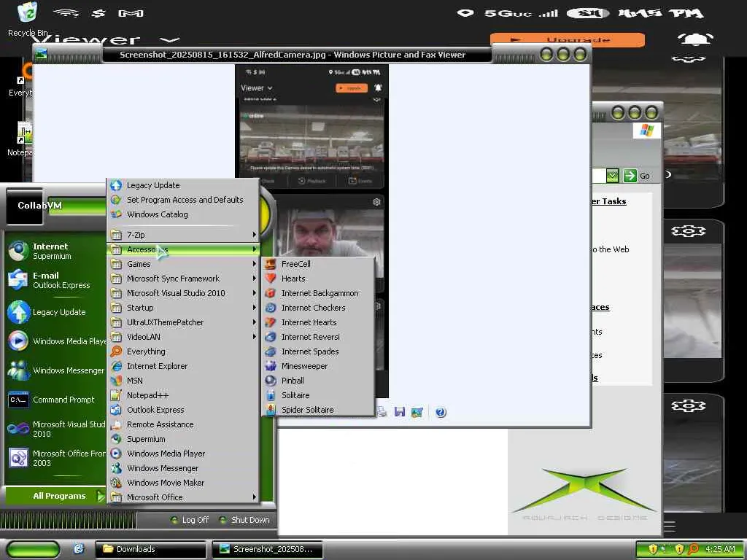Expand UltraUXThemePatcher folder
The width and height of the screenshot is (747, 560).
[184, 322]
